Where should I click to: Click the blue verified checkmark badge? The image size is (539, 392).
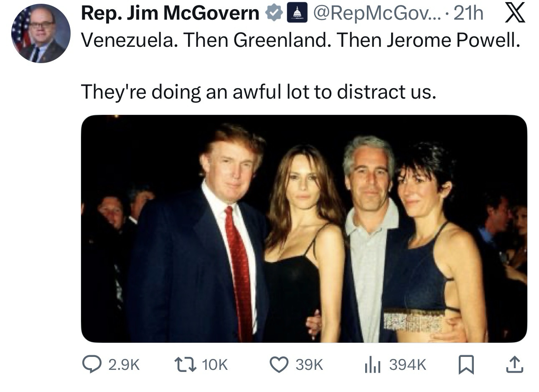click(x=274, y=14)
